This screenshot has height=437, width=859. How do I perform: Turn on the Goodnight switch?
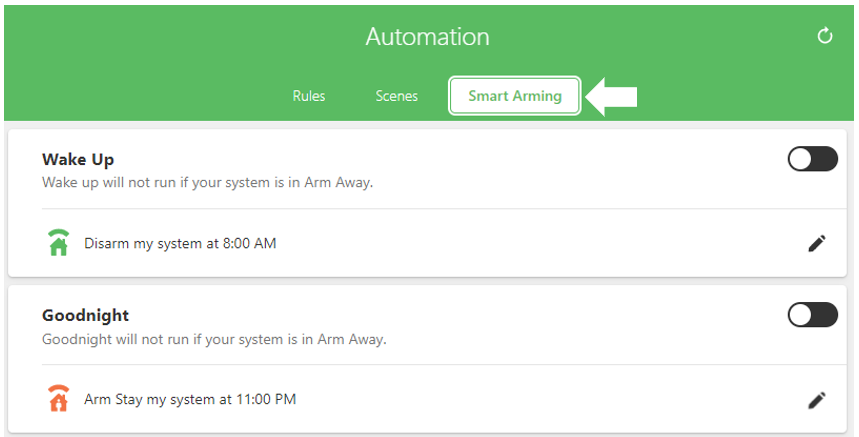click(812, 315)
